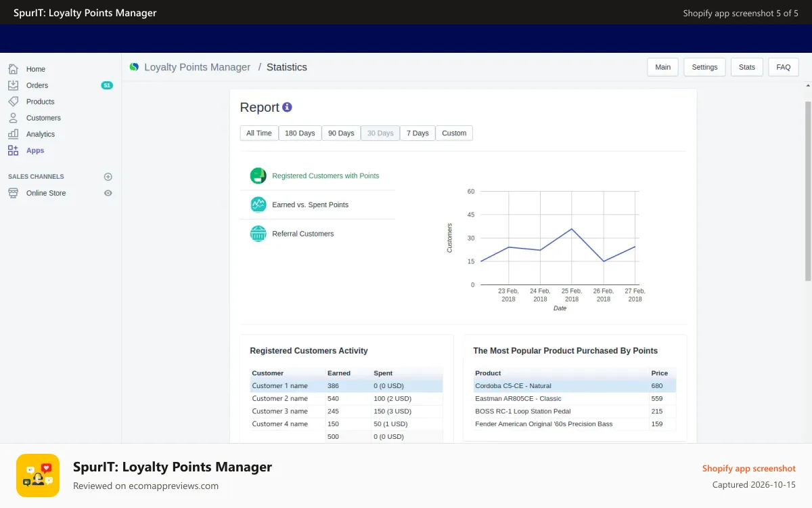Open Orders in the sidebar
The image size is (812, 508).
pos(37,85)
